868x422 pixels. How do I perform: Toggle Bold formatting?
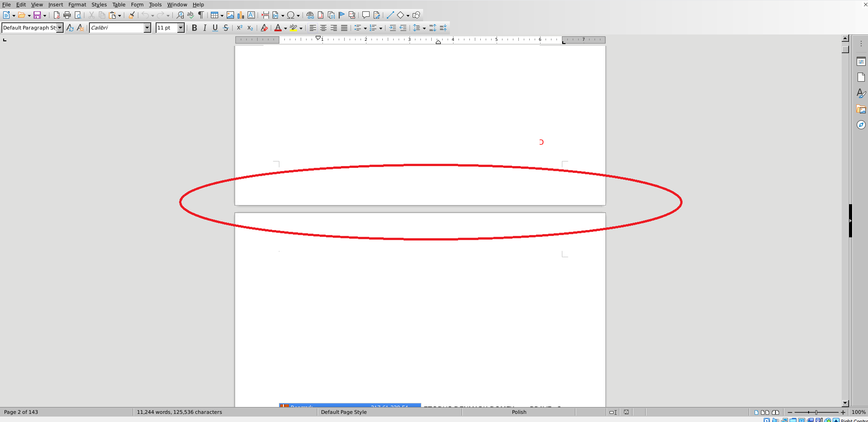click(195, 28)
